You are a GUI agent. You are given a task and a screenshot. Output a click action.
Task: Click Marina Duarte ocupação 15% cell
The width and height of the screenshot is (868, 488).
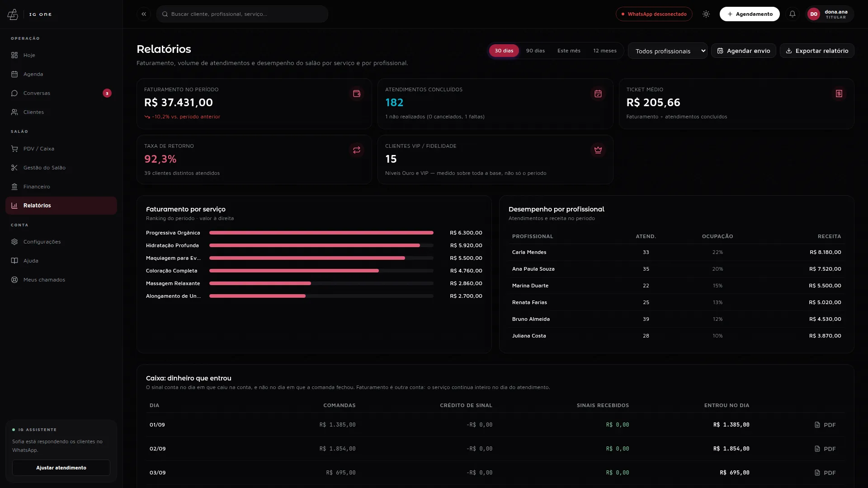click(x=717, y=286)
